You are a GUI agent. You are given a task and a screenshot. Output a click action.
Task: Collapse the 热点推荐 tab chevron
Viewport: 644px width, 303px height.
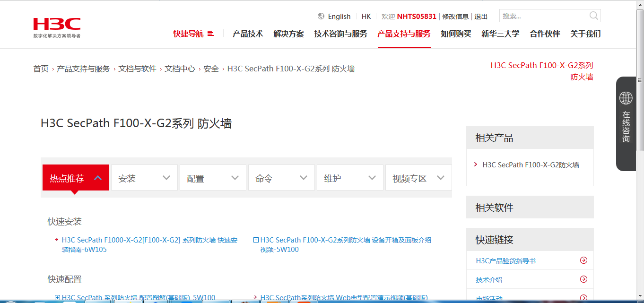click(98, 178)
